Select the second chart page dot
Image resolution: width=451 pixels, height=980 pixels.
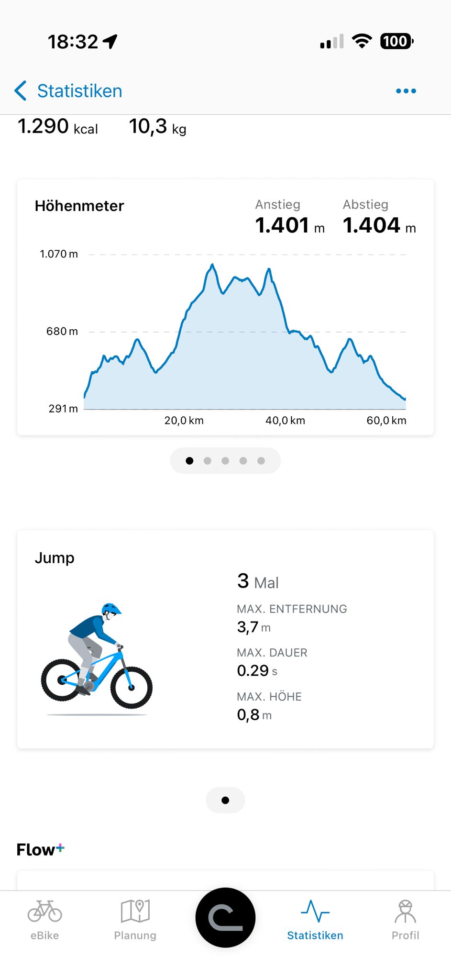pyautogui.click(x=208, y=461)
